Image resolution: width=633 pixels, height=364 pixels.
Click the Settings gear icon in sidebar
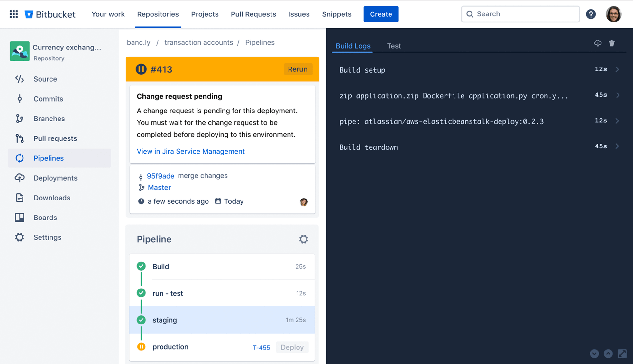click(x=19, y=237)
